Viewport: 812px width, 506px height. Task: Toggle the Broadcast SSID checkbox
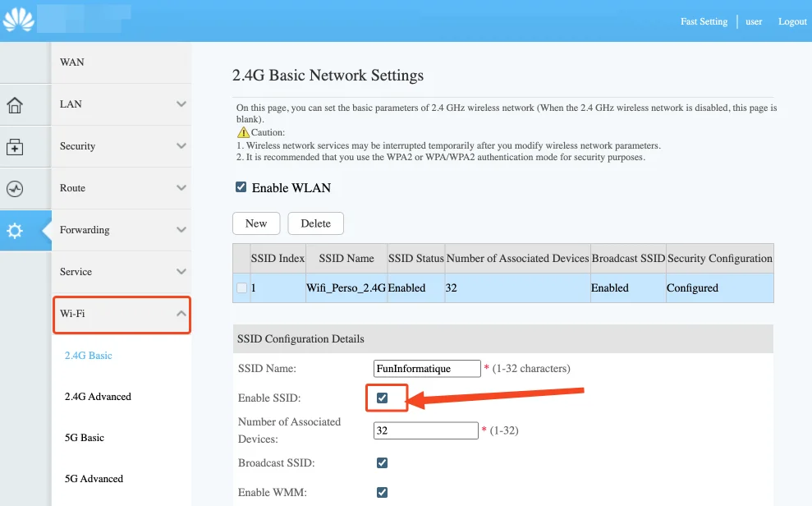[x=381, y=462]
